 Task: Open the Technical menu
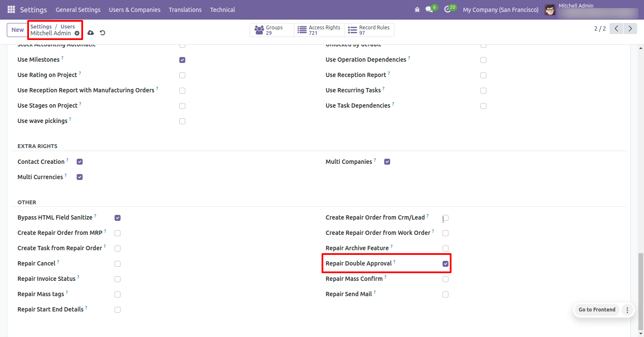click(x=222, y=10)
